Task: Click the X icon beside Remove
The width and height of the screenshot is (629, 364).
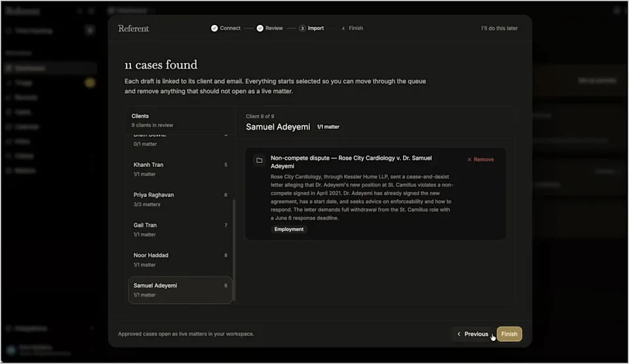Action: tap(469, 160)
